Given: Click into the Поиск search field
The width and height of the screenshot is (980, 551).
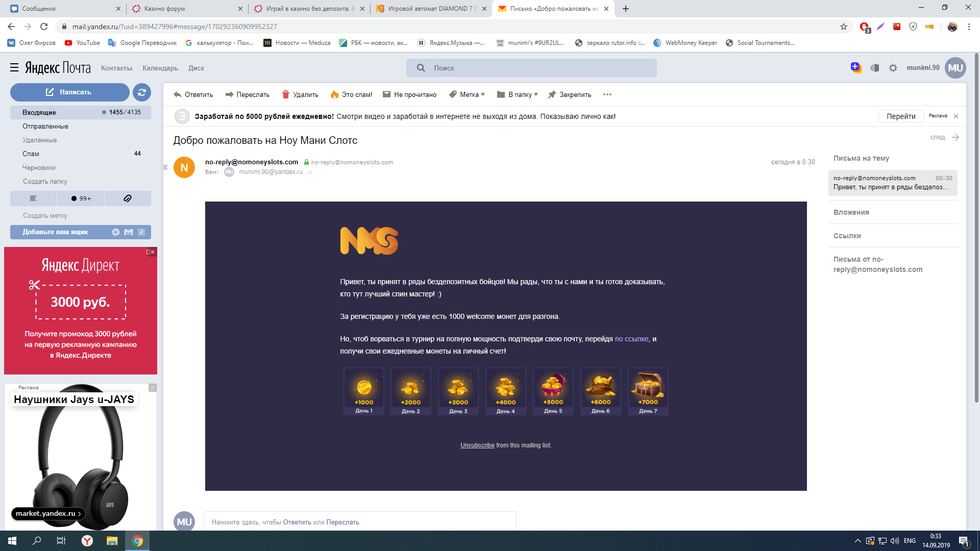Looking at the screenshot, I should point(531,68).
